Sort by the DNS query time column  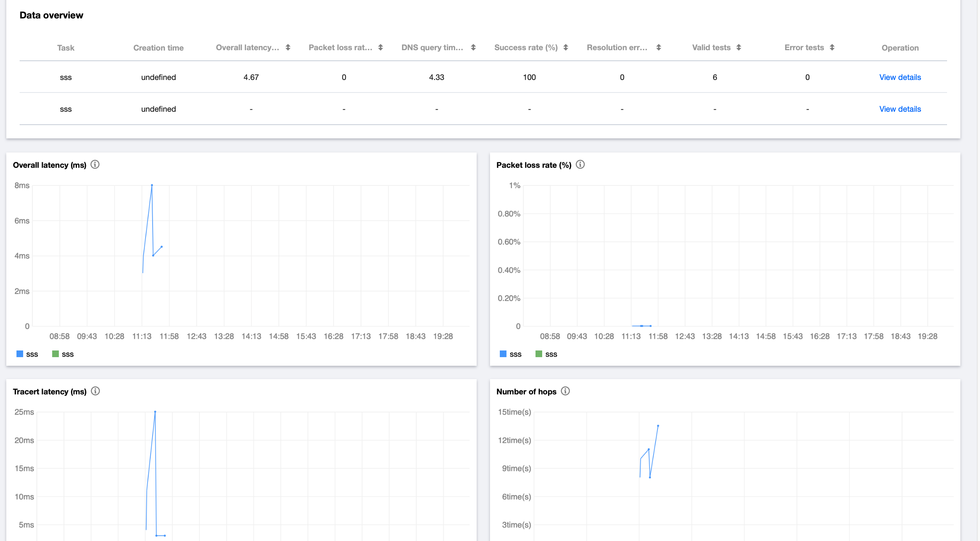pos(474,47)
